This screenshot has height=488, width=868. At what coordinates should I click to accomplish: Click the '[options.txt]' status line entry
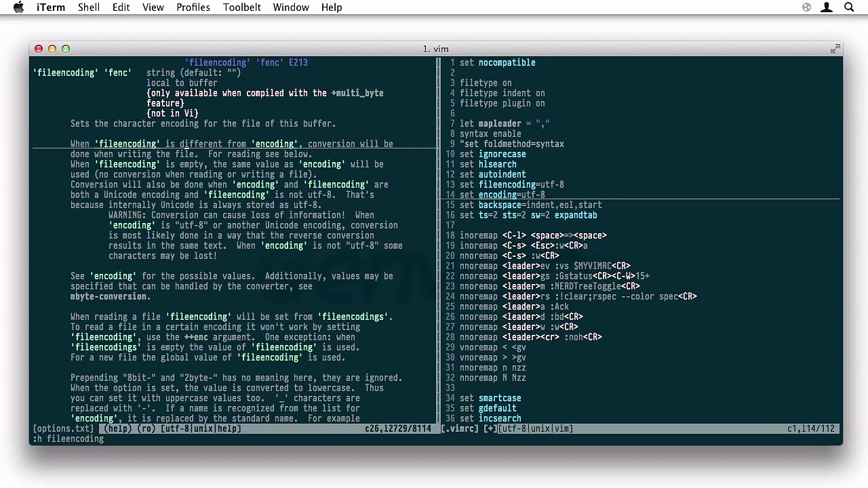click(63, 429)
